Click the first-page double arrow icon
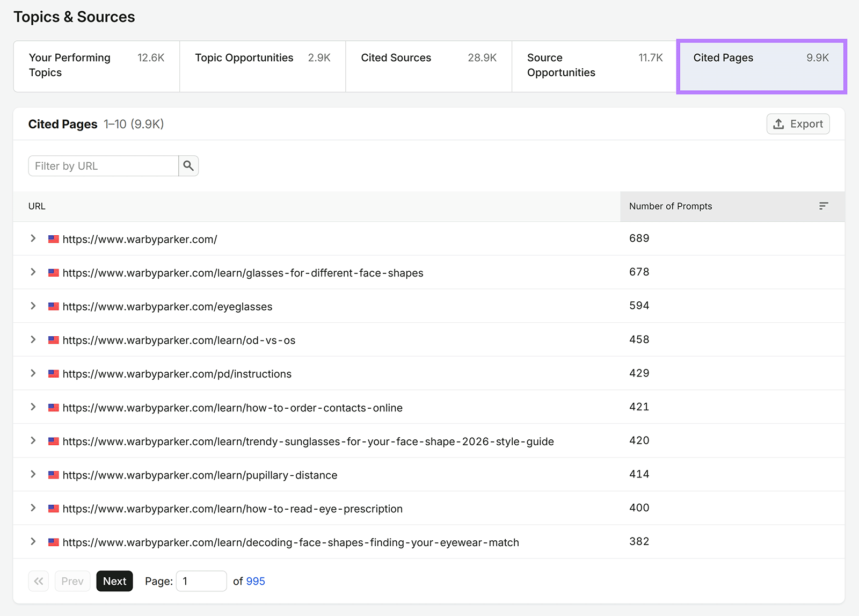 [39, 581]
